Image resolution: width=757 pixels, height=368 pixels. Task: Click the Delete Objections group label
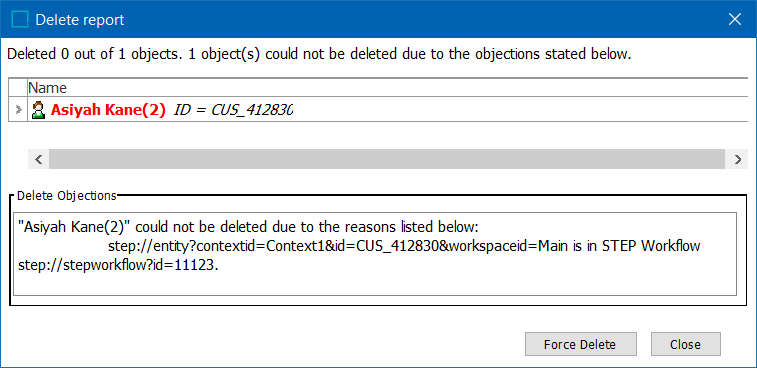coord(67,196)
